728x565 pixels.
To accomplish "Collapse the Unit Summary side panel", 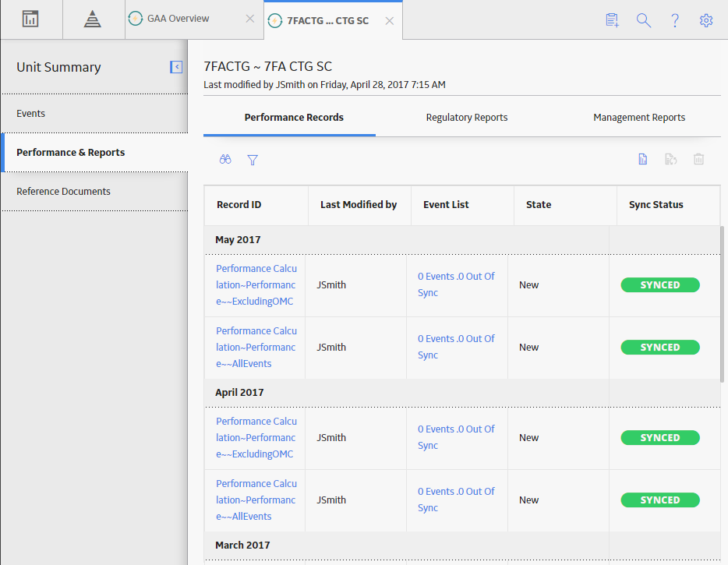I will (x=176, y=67).
